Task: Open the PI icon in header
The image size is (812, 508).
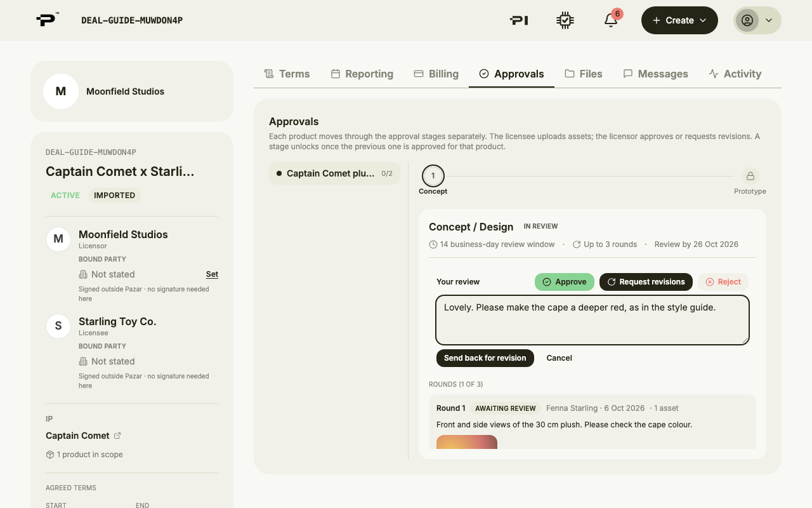Action: pyautogui.click(x=519, y=20)
